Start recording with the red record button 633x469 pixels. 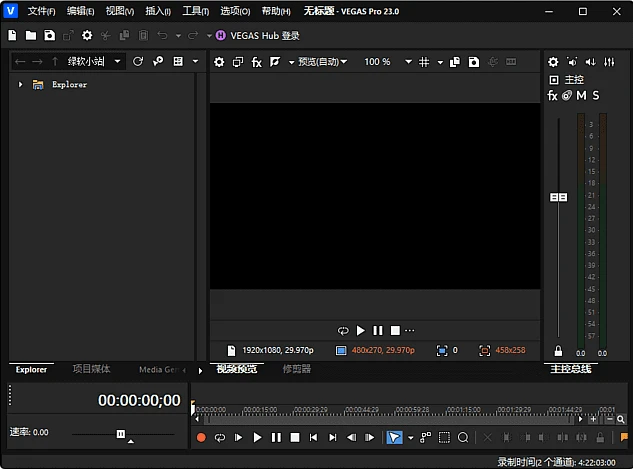click(201, 438)
